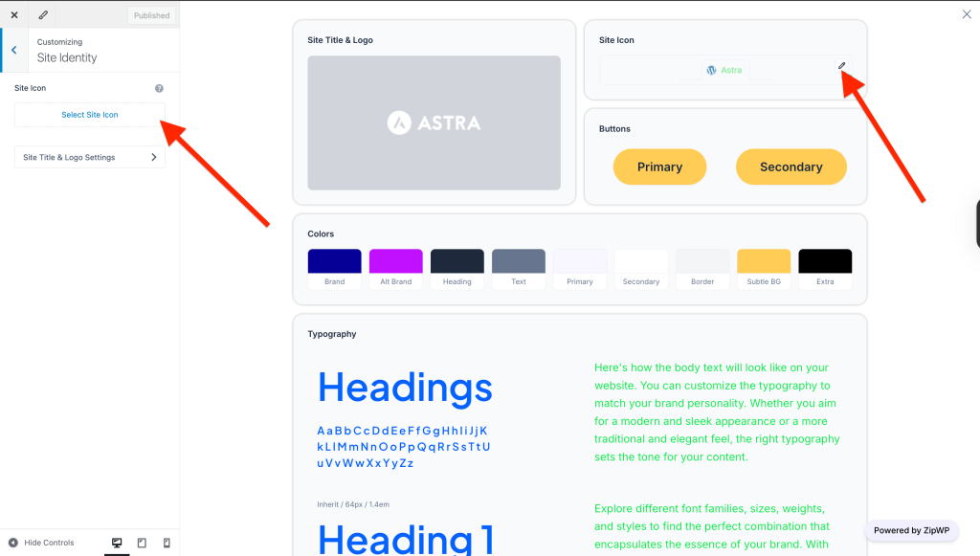The image size is (980, 556).
Task: Open the Powered by ZipWP badge
Action: (x=910, y=530)
